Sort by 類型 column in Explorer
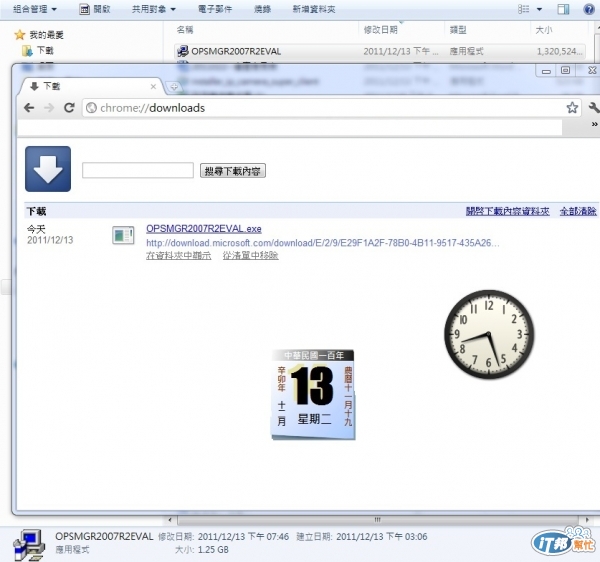Image resolution: width=600 pixels, height=562 pixels. click(x=458, y=29)
